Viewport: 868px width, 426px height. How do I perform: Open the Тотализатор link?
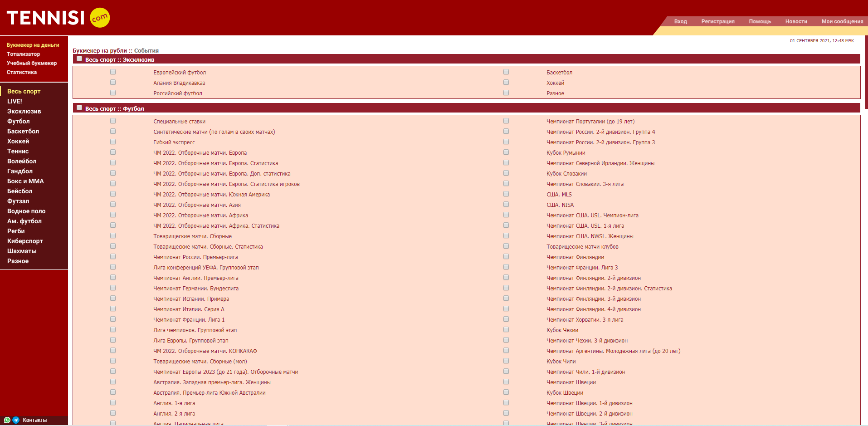[x=23, y=54]
